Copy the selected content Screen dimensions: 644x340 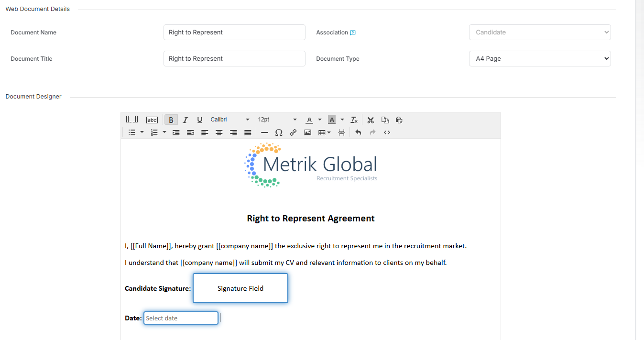[385, 120]
